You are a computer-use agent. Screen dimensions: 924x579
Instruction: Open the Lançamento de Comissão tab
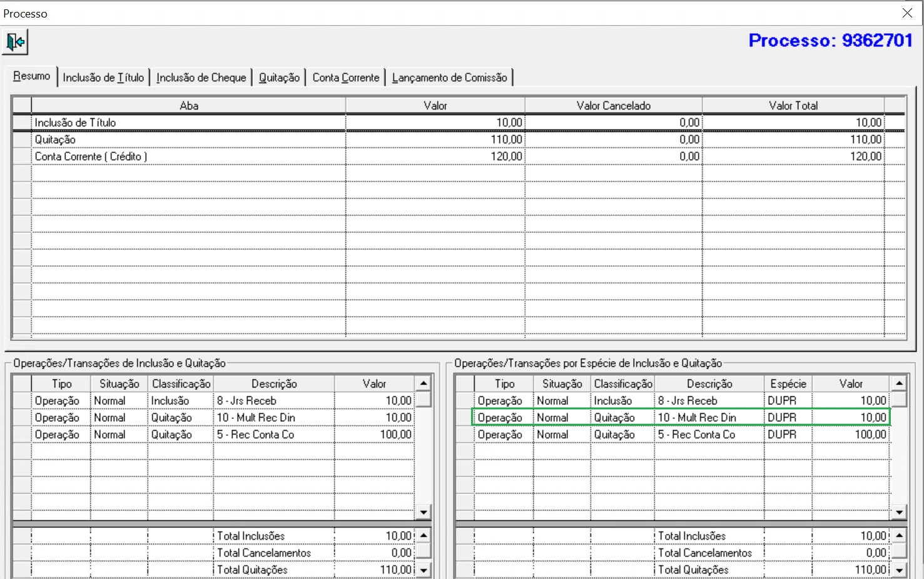(x=449, y=78)
